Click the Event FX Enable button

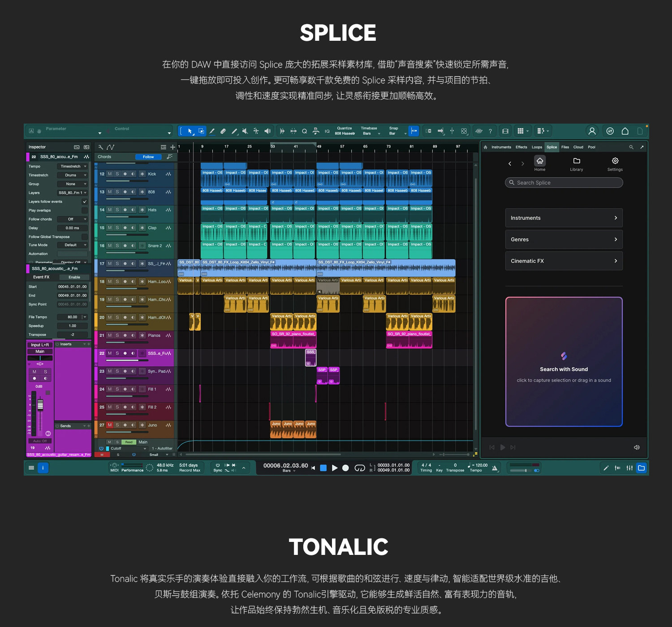[74, 277]
